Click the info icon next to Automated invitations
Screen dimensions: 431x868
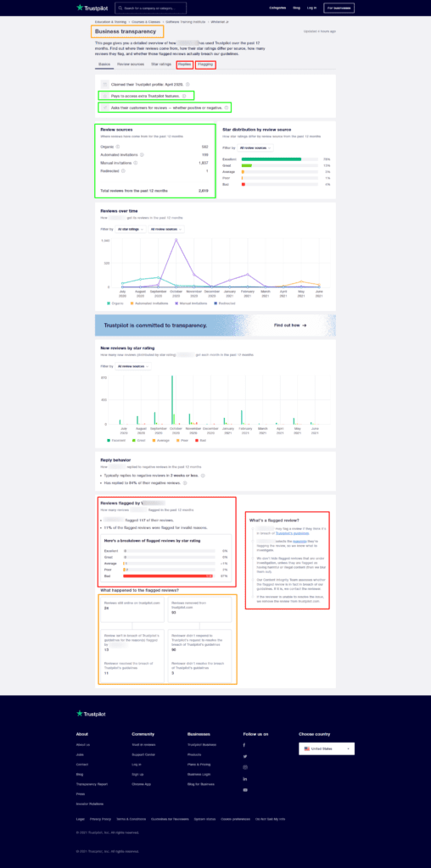pyautogui.click(x=142, y=155)
